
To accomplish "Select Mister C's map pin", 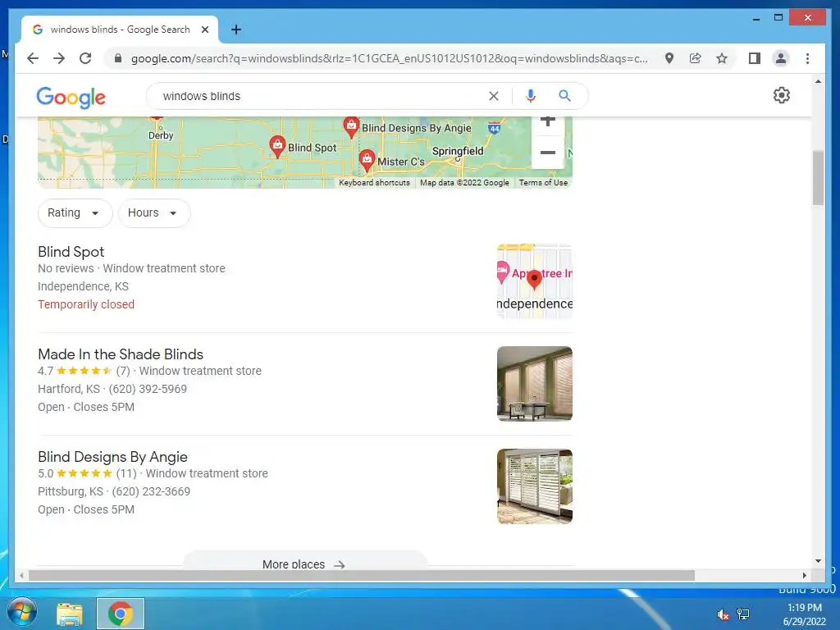I will pyautogui.click(x=367, y=160).
